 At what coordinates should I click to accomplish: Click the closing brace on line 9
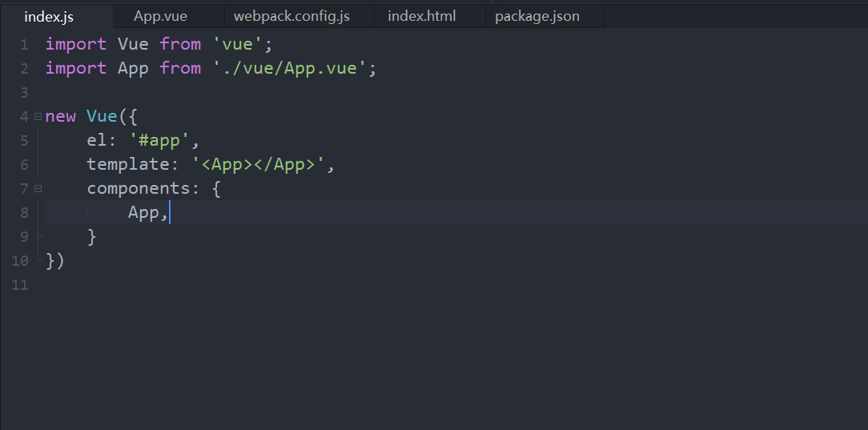coord(92,237)
